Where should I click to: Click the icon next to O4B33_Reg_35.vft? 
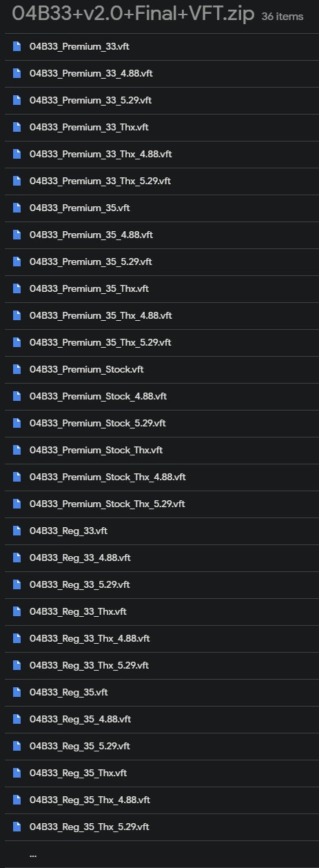coord(17,693)
